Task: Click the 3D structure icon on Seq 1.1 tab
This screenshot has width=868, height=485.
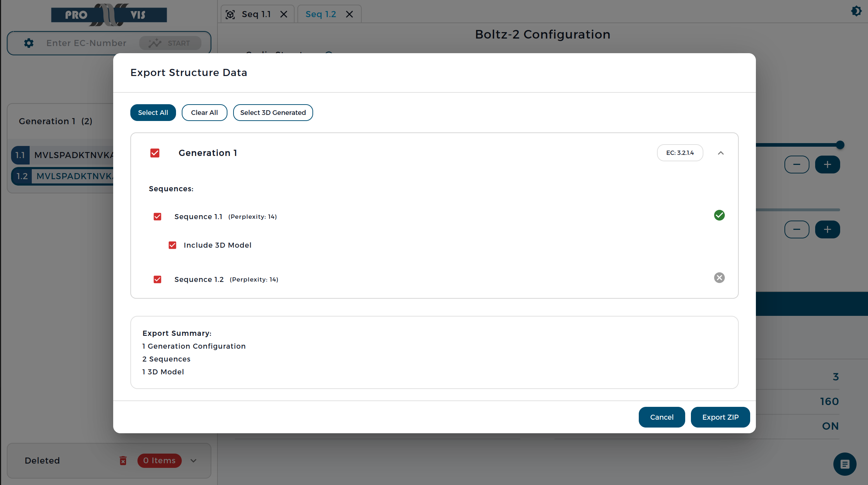Action: coord(230,14)
